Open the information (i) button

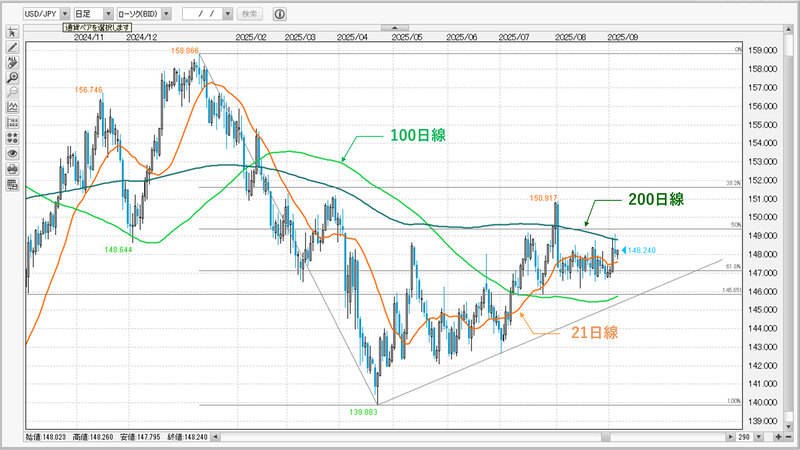click(280, 14)
